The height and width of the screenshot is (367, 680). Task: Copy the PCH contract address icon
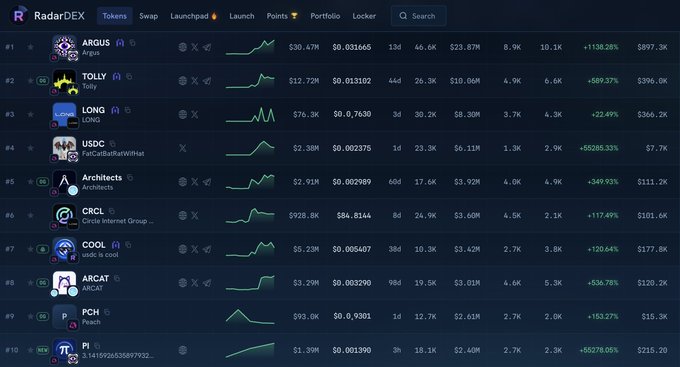point(107,312)
